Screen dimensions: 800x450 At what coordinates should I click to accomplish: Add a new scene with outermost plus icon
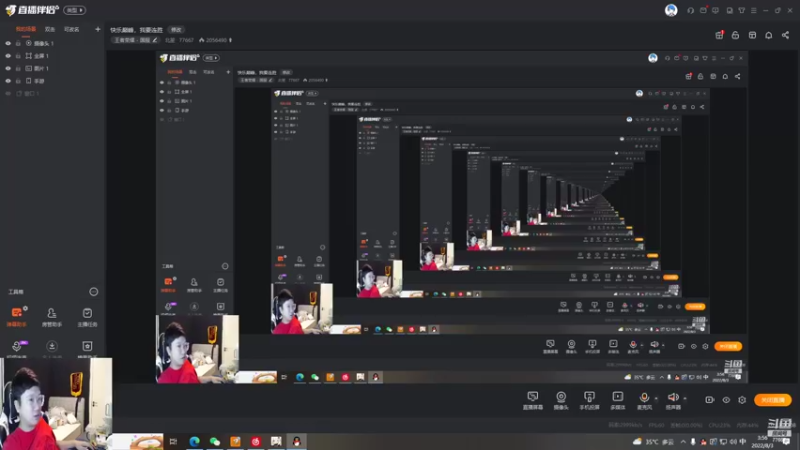tap(97, 29)
